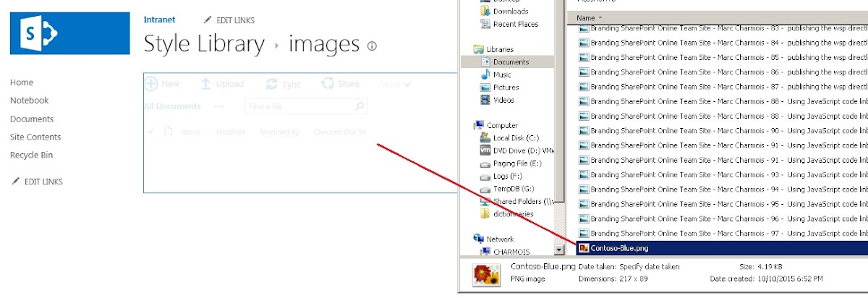Screen dimensions: 868x298
Task: Sort by Name column header in Explorer
Action: pos(586,17)
